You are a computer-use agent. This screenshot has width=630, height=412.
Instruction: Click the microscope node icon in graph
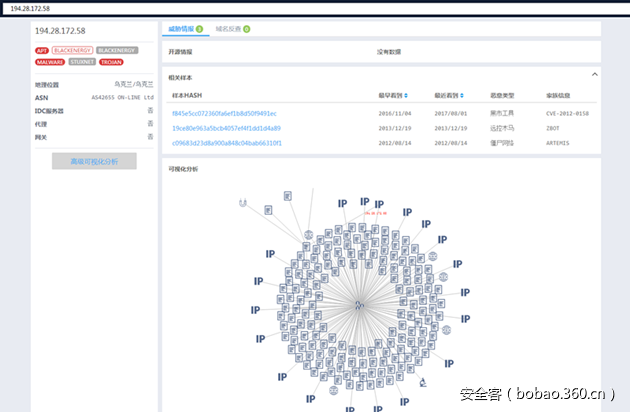pos(310,234)
